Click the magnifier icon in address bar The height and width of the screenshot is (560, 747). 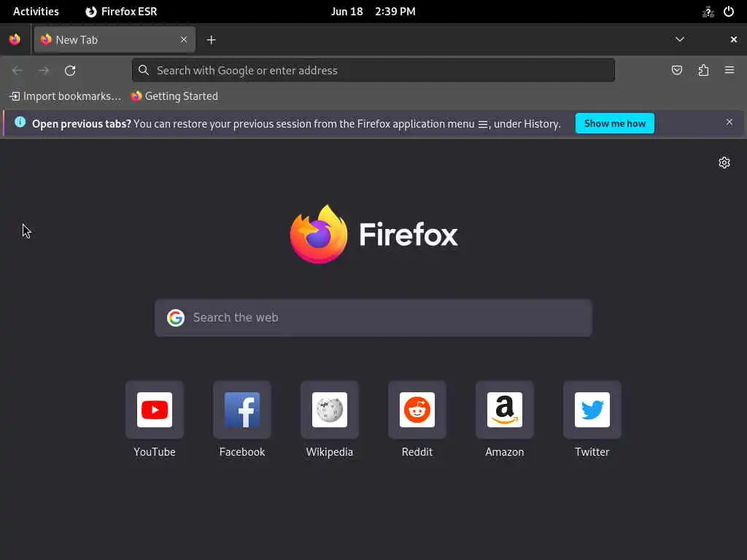tap(144, 71)
